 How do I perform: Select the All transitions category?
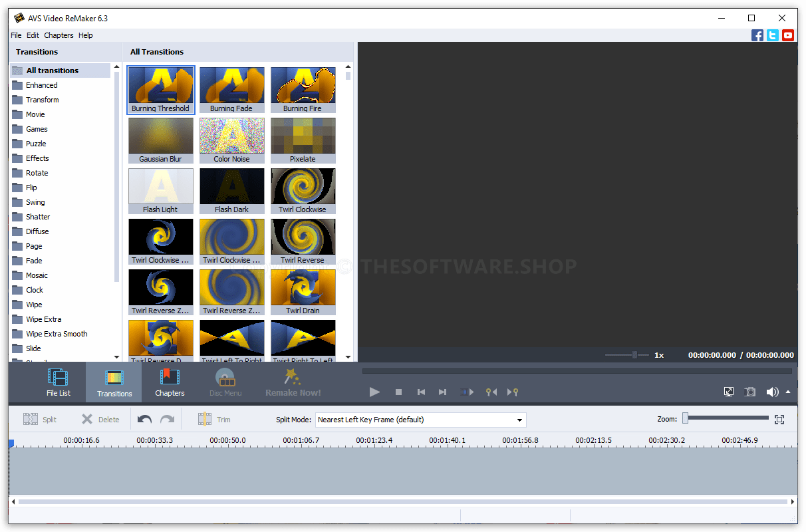click(60, 70)
